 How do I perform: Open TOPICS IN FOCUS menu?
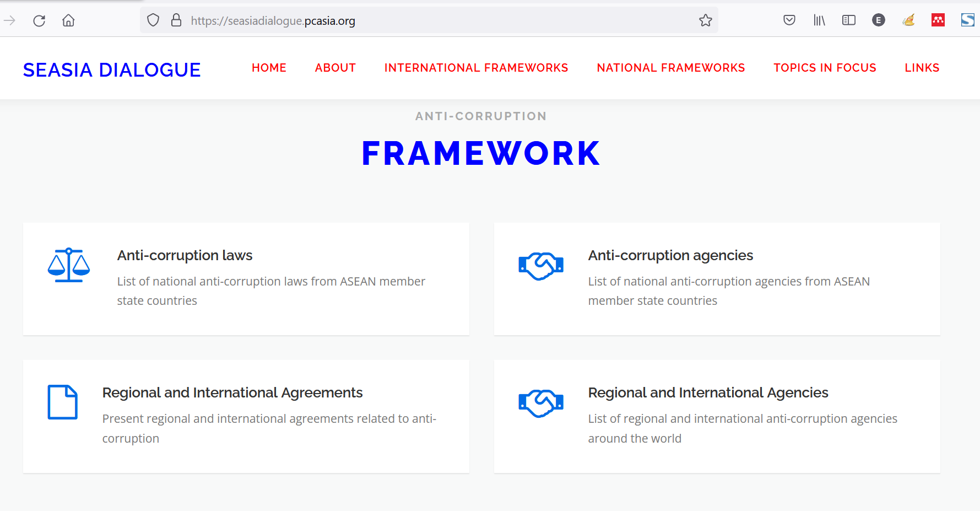[x=825, y=68]
